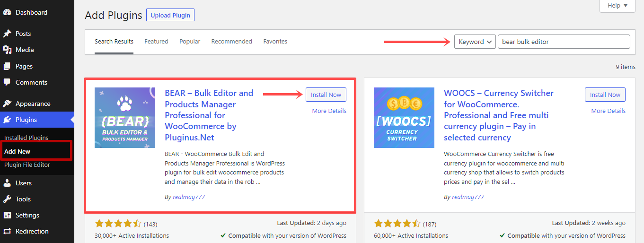Click '60,000+ Active Installations' text
Image resolution: width=644 pixels, height=243 pixels.
click(411, 235)
